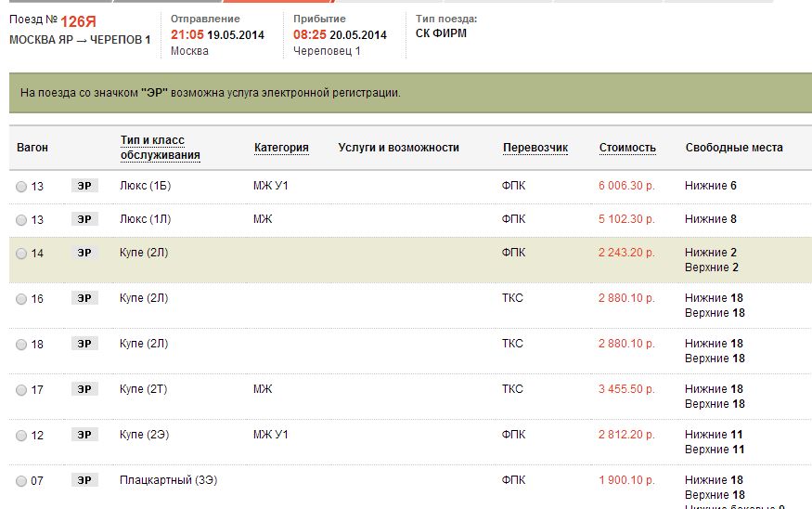Click the ЭР badge in wagon 14 row

(x=84, y=253)
